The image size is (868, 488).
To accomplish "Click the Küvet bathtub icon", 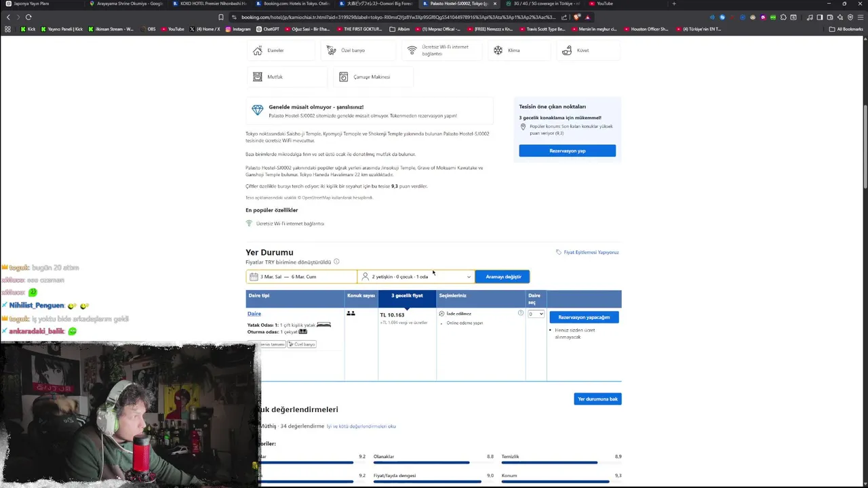I will point(567,50).
